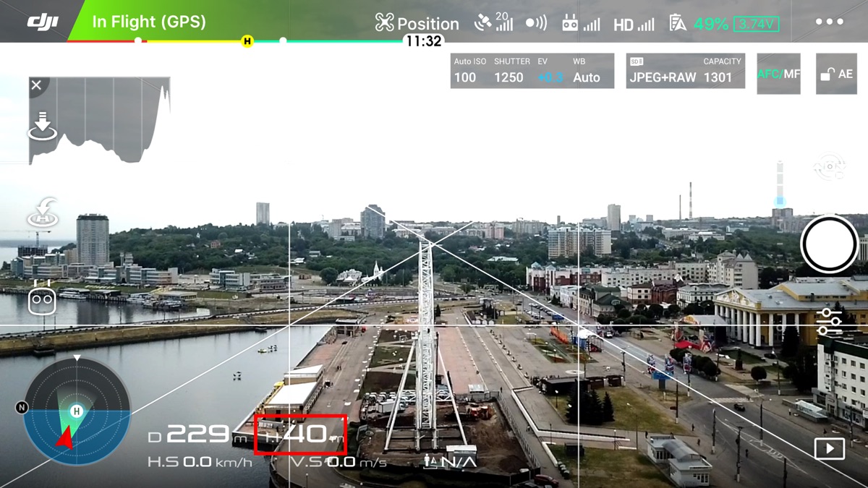Adjust the EV +0.3 exposure value

(550, 71)
